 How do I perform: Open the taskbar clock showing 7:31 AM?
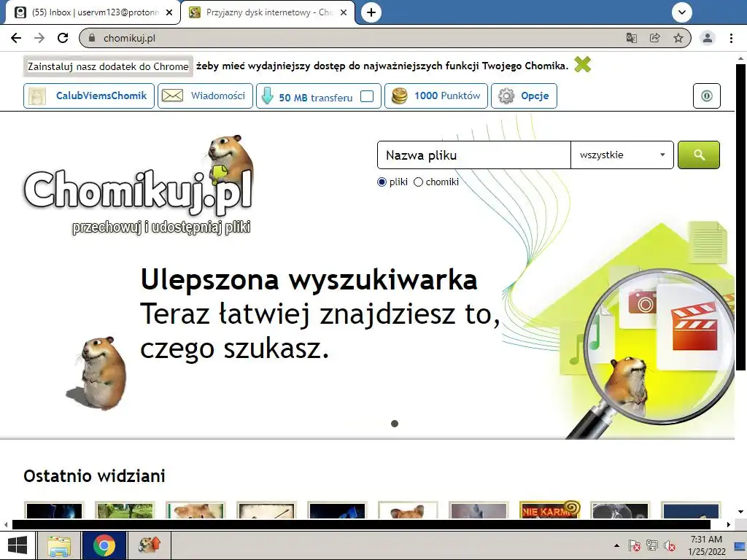(x=707, y=545)
